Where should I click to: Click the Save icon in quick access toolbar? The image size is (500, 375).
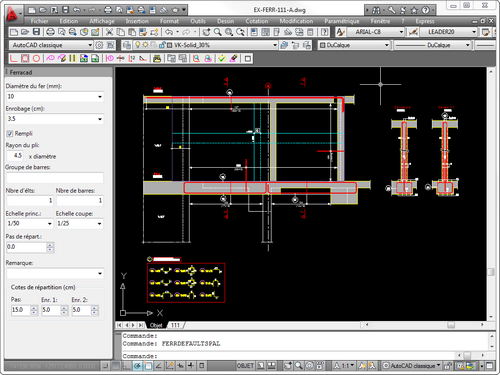65,10
